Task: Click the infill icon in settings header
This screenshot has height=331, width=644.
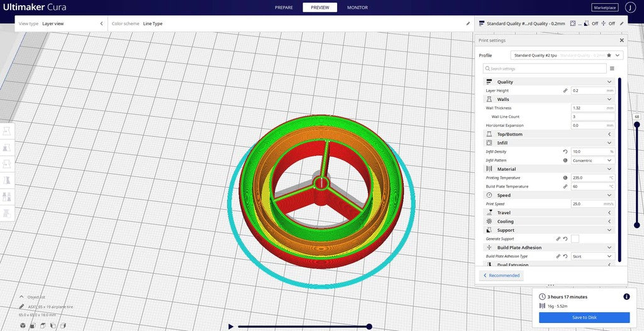Action: tap(573, 24)
